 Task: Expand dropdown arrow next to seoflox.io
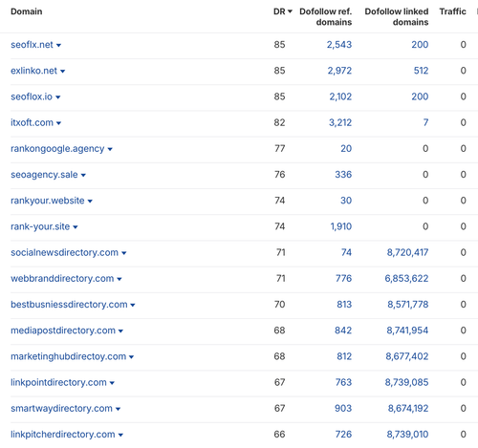click(58, 97)
